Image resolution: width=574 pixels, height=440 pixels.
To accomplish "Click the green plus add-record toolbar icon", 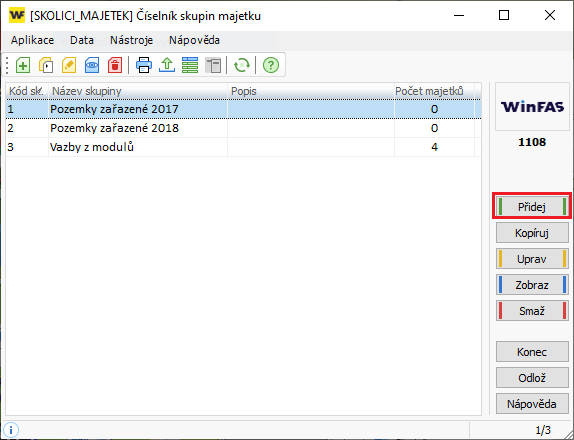I will click(23, 66).
